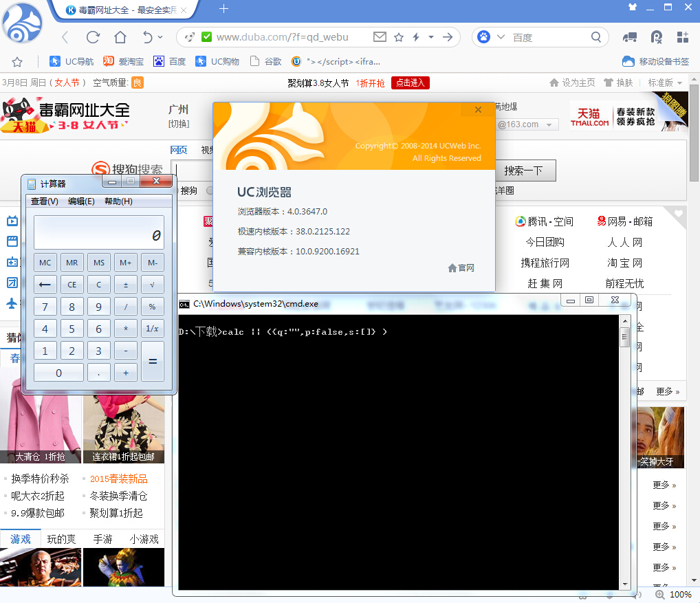Open the extensions grid icon

(x=683, y=37)
